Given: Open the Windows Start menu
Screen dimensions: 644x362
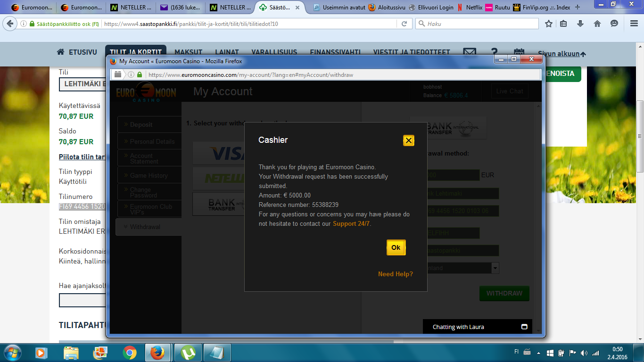Looking at the screenshot, I should coord(12,352).
